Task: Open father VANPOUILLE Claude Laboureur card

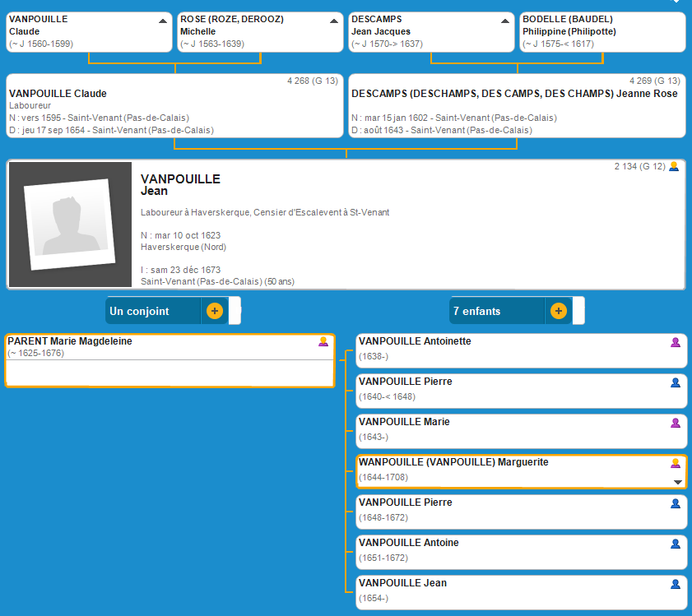Action: 174,106
